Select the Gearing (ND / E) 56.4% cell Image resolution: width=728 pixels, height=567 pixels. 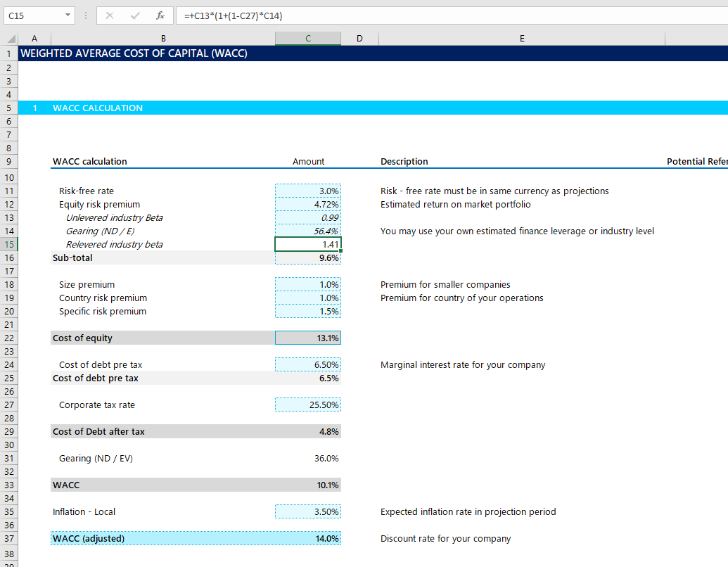click(307, 231)
